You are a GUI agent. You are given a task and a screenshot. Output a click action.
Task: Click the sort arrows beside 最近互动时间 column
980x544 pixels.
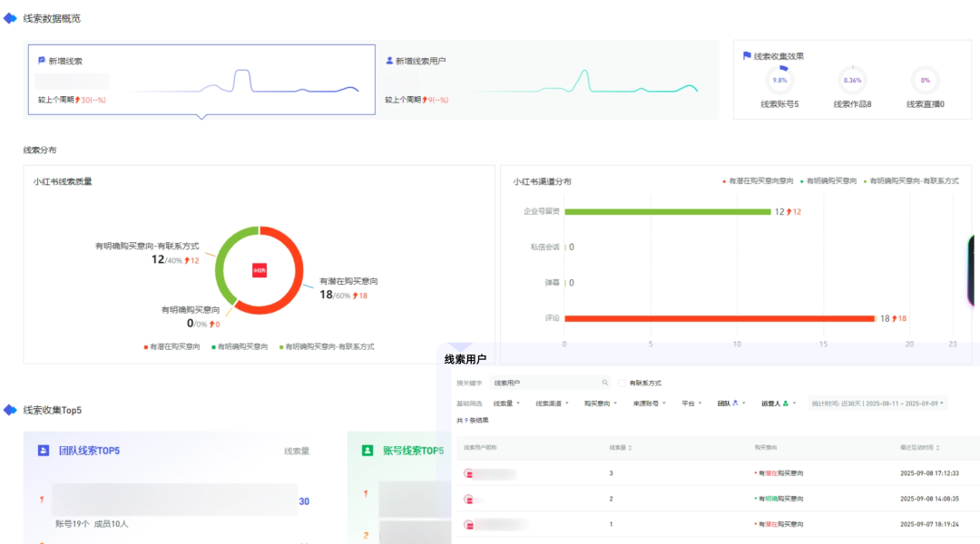939,447
